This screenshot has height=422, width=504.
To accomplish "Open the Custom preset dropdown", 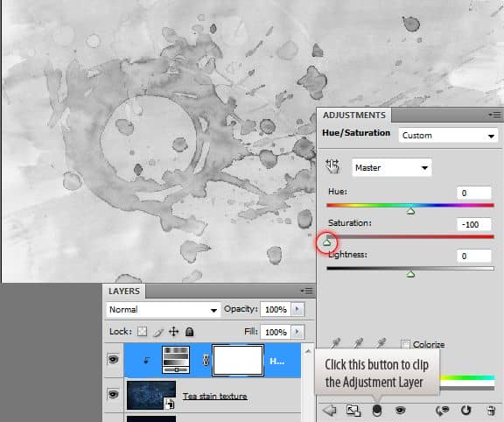I will pos(448,136).
